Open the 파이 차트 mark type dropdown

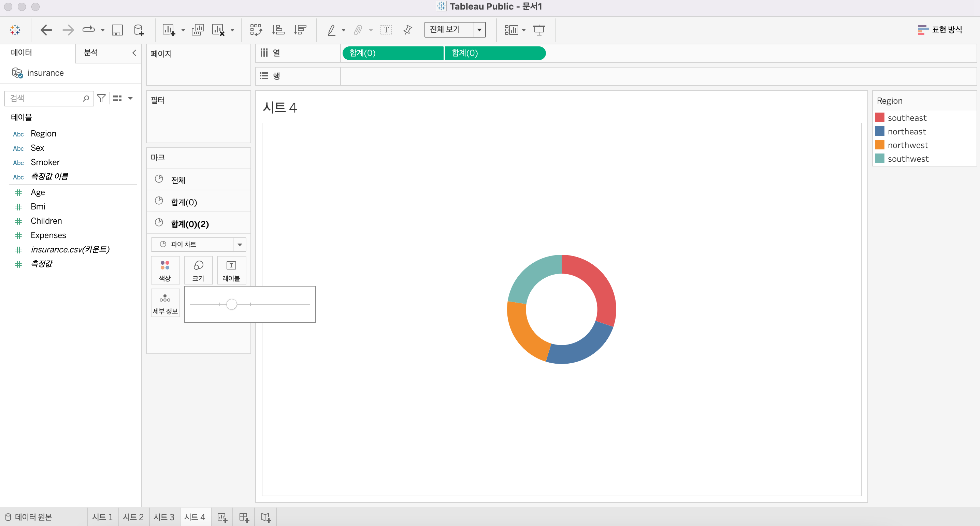(x=240, y=244)
